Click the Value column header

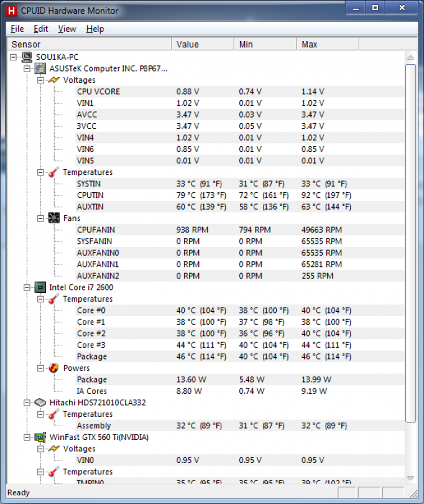coord(202,44)
